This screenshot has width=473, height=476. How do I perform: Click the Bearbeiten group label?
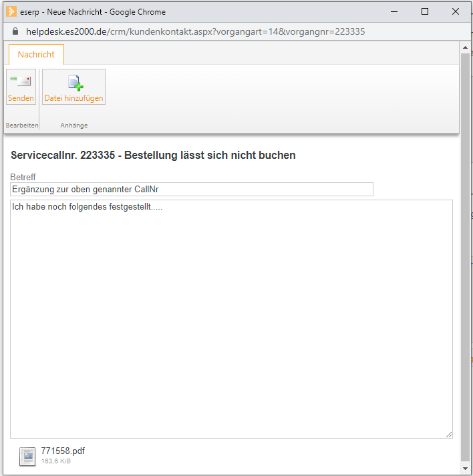22,126
